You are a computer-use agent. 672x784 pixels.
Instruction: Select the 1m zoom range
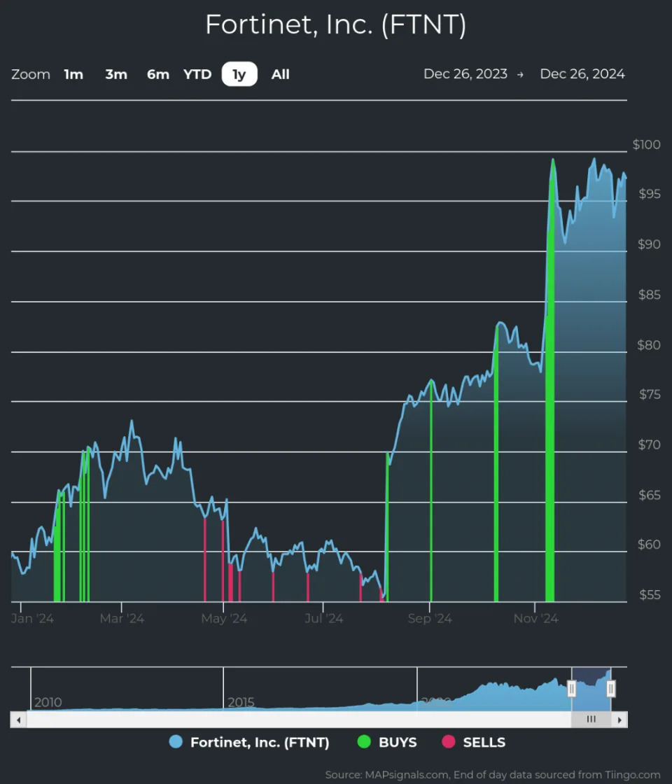[x=73, y=74]
